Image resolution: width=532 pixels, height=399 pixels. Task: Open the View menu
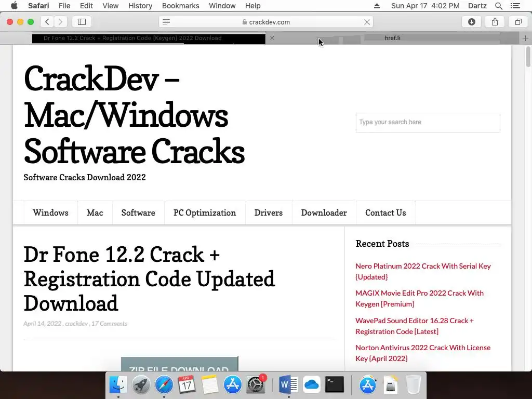pos(110,6)
